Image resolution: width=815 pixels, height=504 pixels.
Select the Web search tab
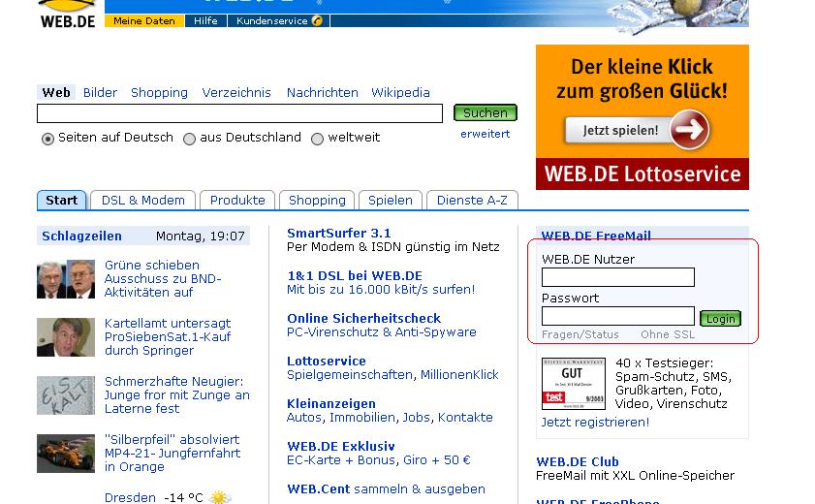(56, 92)
